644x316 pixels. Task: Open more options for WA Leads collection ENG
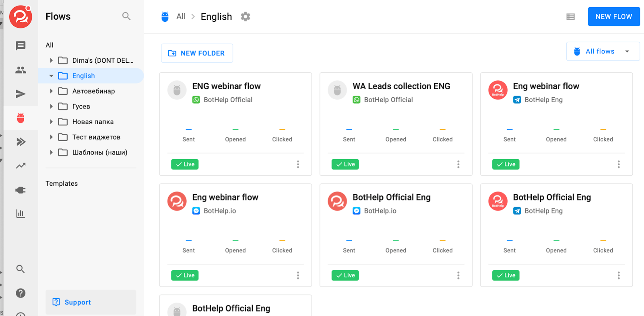(x=458, y=164)
